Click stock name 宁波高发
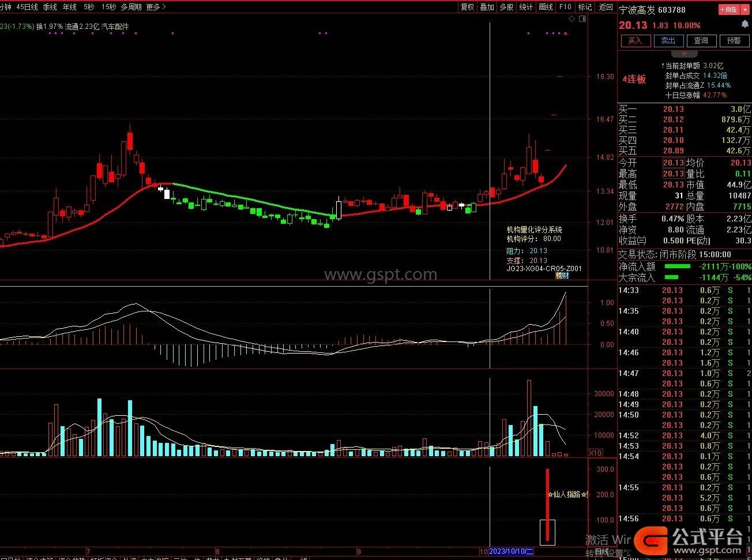This screenshot has height=560, width=752. [637, 9]
